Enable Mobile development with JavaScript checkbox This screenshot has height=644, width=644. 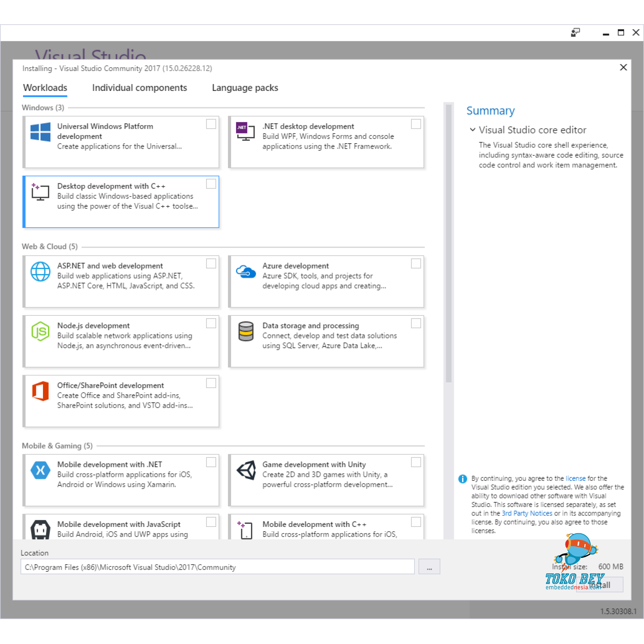coord(211,522)
